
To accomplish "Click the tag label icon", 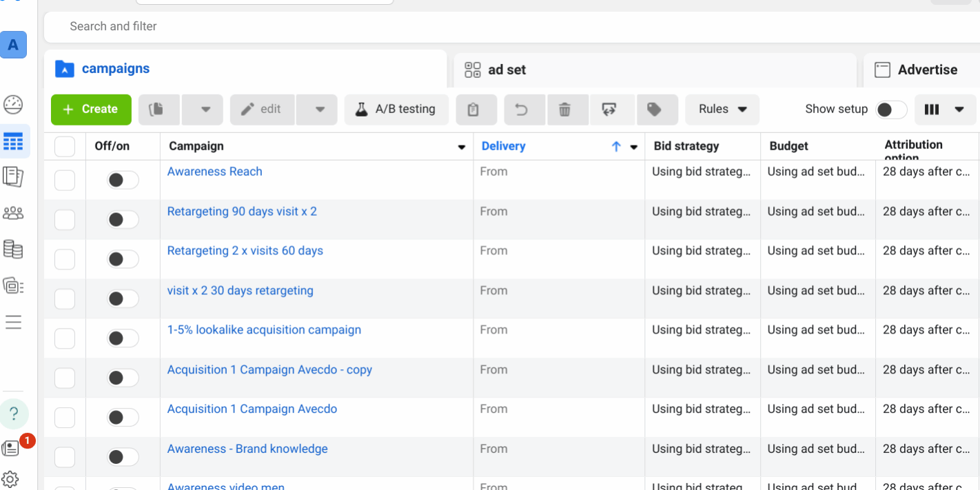I will point(654,110).
